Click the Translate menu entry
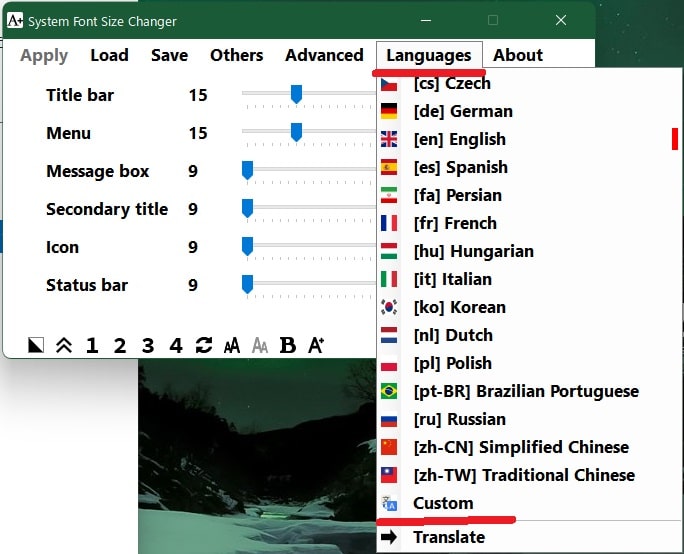684x554 pixels. (x=530, y=537)
